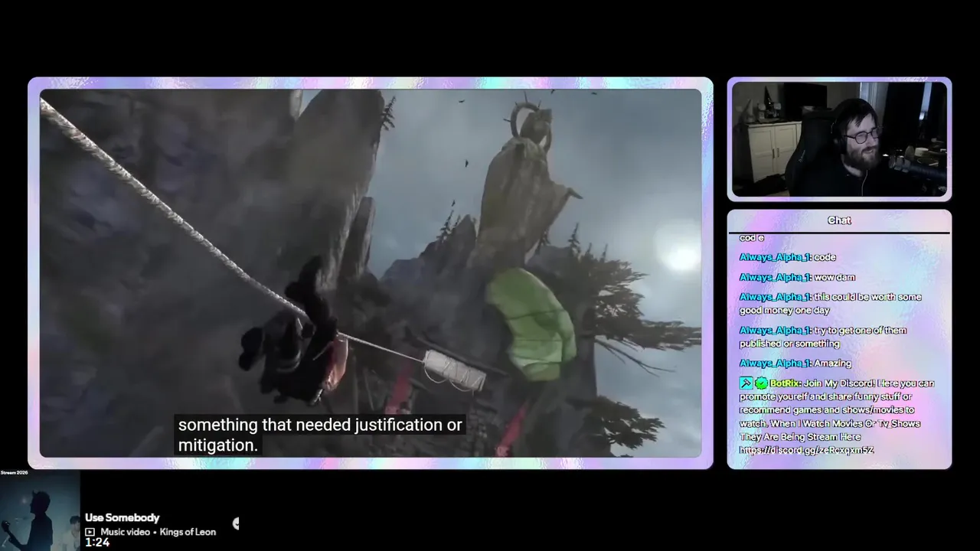The image size is (980, 551).
Task: Click the gameplay video in the main frame
Action: click(371, 273)
